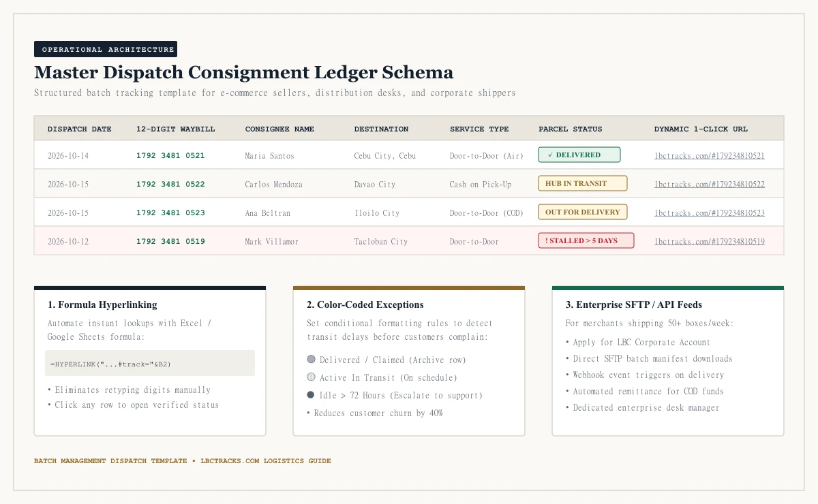Click the Tacloban City destination cell

coord(381,242)
